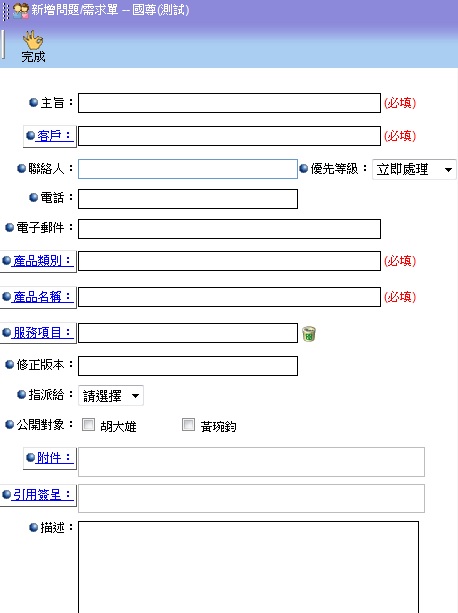Open the 產品類別 selector link
The height and width of the screenshot is (613, 458).
click(x=38, y=261)
